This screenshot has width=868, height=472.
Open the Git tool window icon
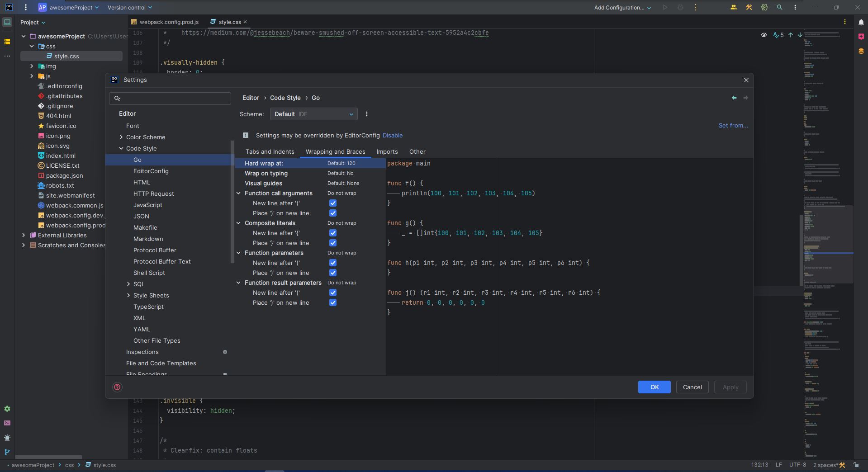[7, 452]
